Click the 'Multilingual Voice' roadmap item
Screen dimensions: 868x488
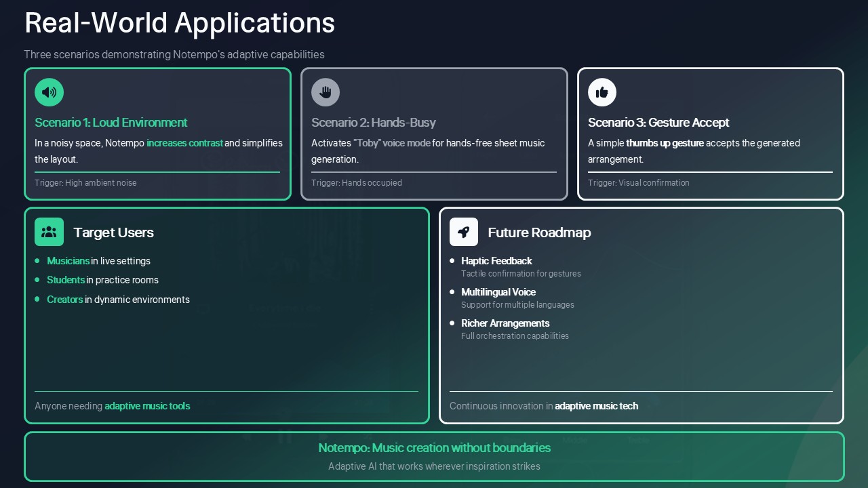point(498,292)
